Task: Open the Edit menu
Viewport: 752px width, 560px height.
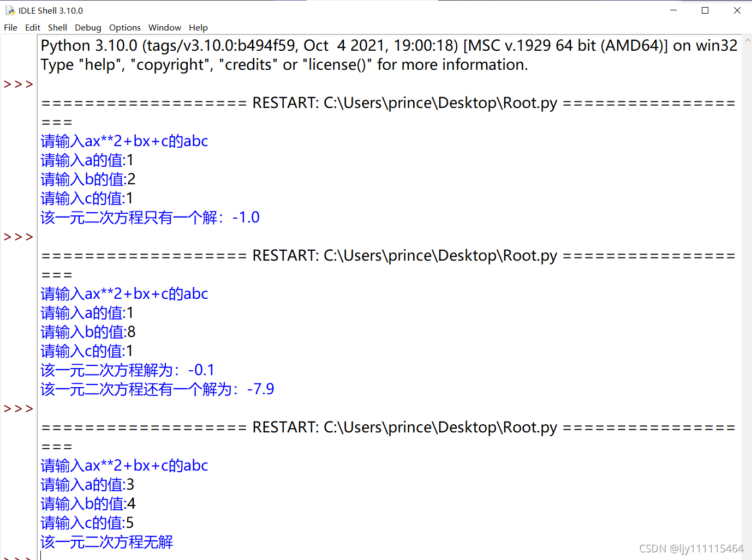Action: point(32,27)
